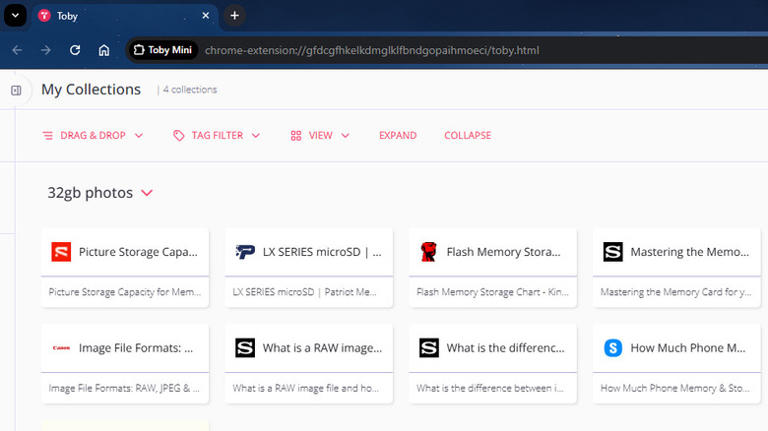Image resolution: width=768 pixels, height=431 pixels.
Task: Collapse all collections
Action: click(468, 135)
